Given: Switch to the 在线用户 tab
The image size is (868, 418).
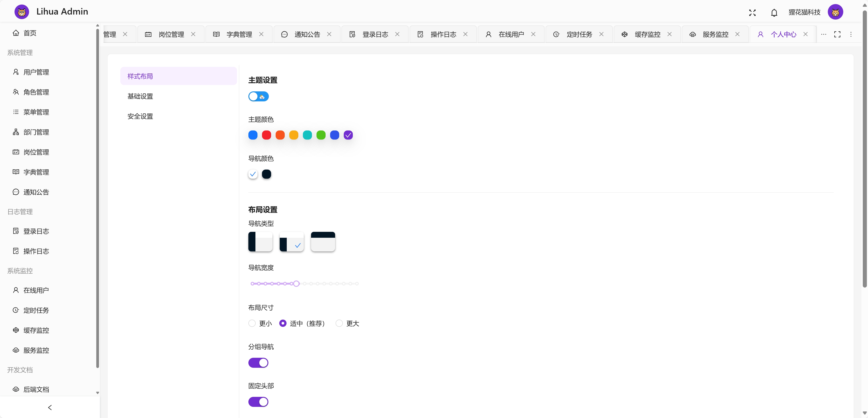Looking at the screenshot, I should coord(511,34).
